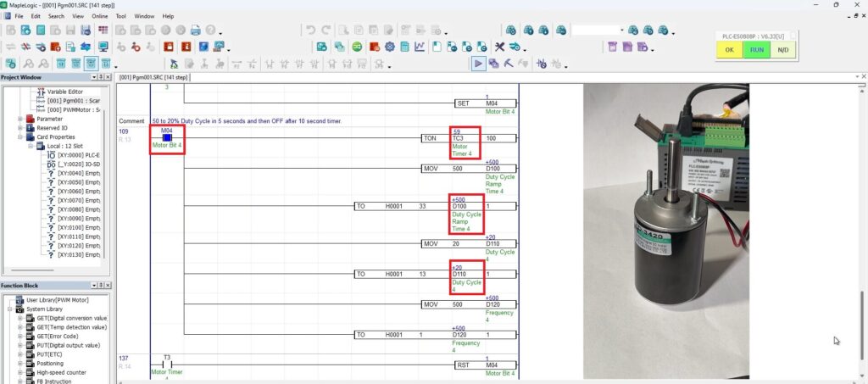Screen dimensions: 868x384
Task: Toggle the highlighted ladder view mode icon
Action: 91,64
